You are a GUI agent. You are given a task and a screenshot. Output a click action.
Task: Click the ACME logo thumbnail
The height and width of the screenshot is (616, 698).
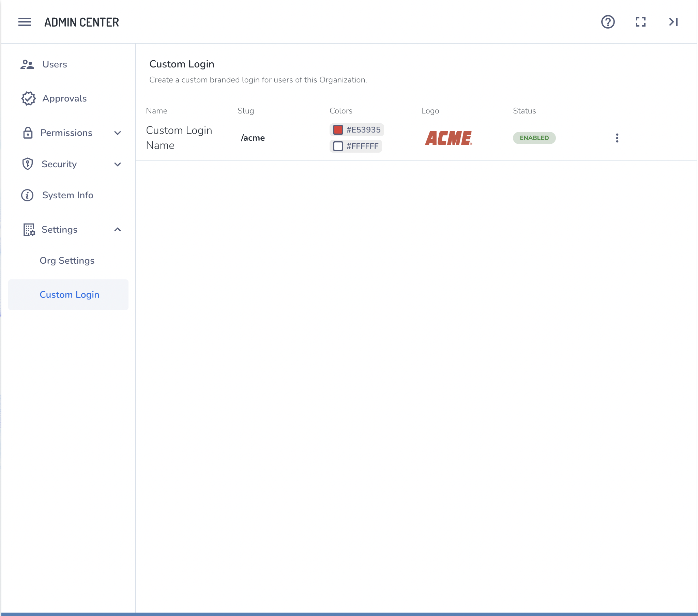click(x=449, y=138)
